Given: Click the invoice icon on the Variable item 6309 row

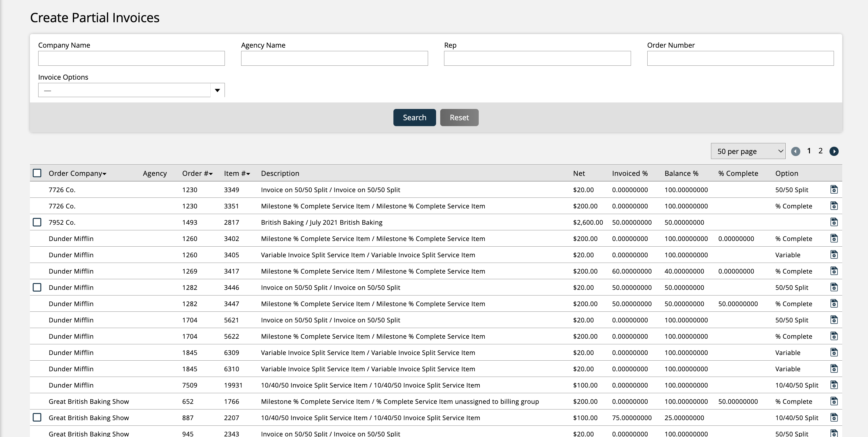Looking at the screenshot, I should [x=834, y=352].
